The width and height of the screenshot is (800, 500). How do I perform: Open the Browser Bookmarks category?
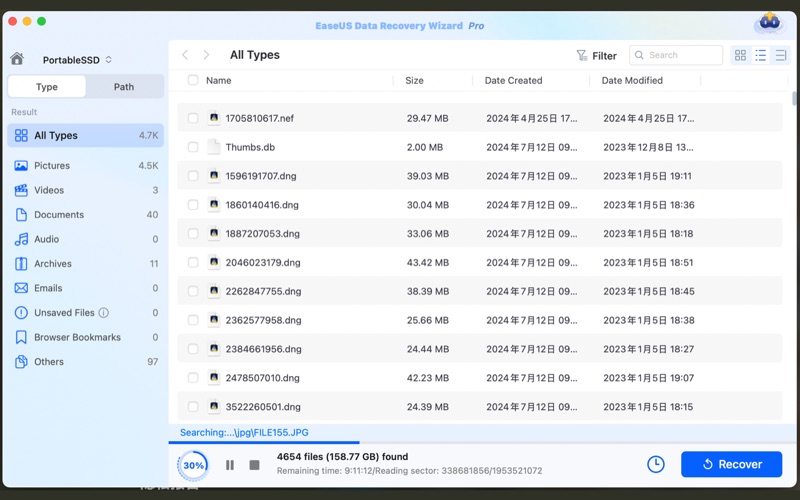tap(86, 337)
